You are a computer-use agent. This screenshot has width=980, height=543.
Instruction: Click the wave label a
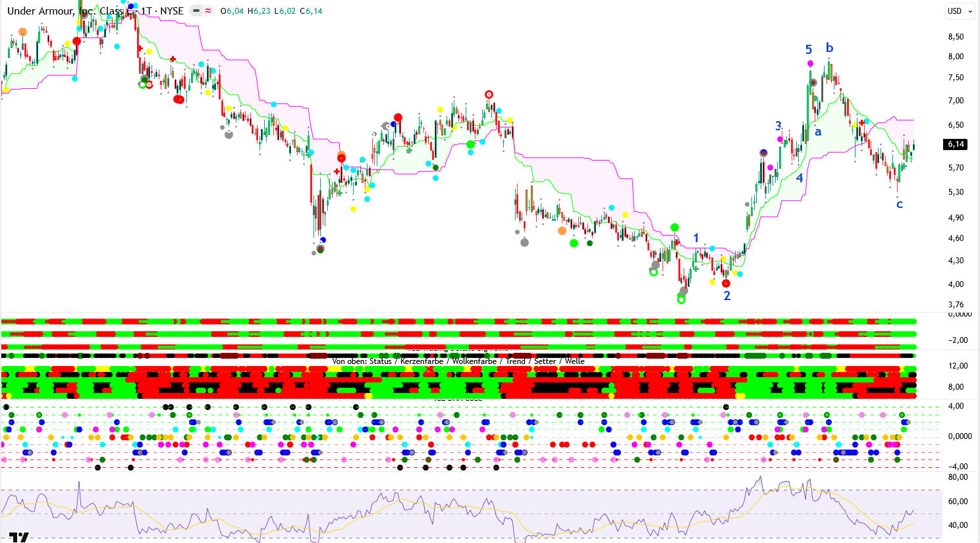pos(818,132)
